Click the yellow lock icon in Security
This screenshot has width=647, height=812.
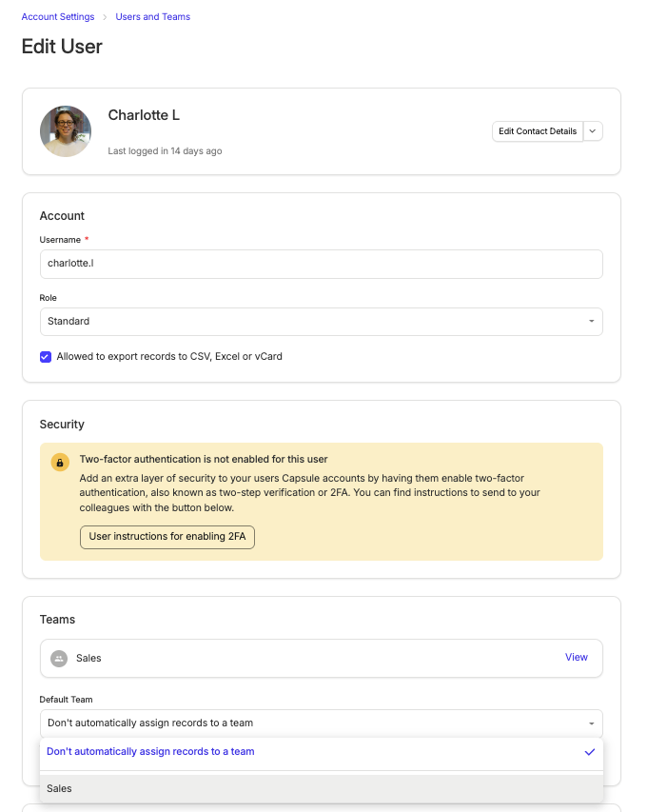tap(60, 463)
